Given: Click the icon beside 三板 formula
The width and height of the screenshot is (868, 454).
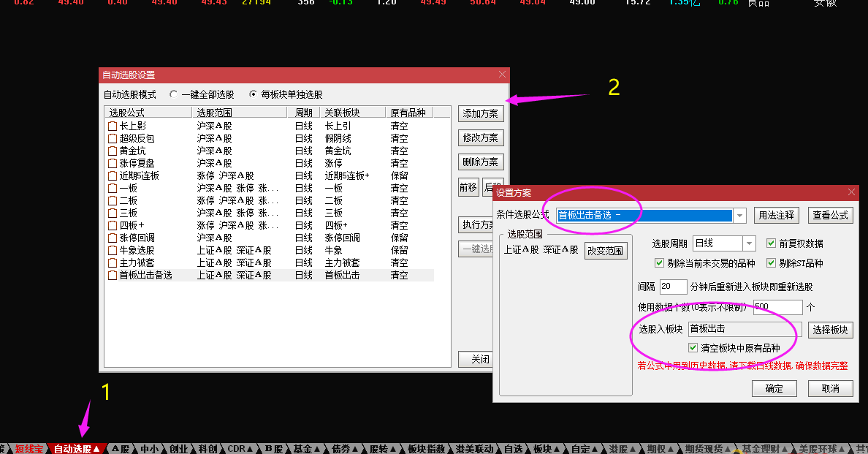Looking at the screenshot, I should coord(113,213).
